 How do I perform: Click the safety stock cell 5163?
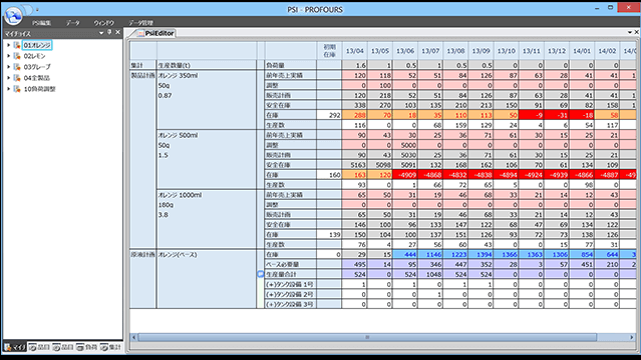(x=354, y=165)
